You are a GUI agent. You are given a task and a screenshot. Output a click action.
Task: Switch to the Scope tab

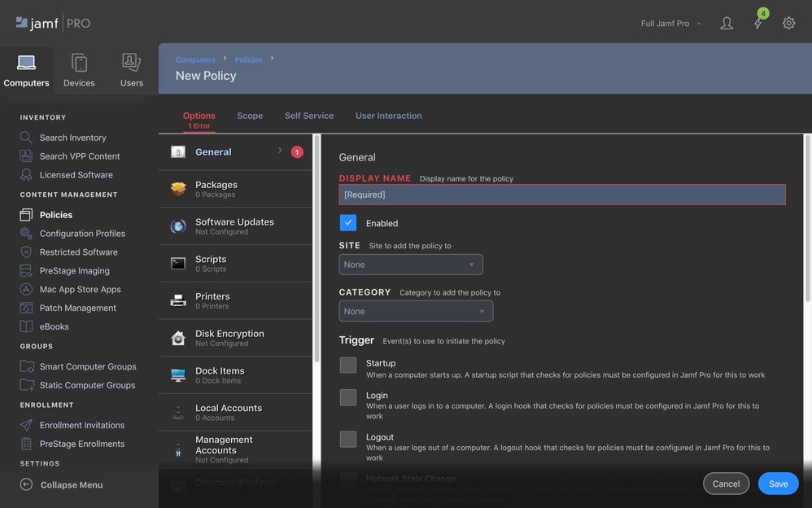(250, 116)
